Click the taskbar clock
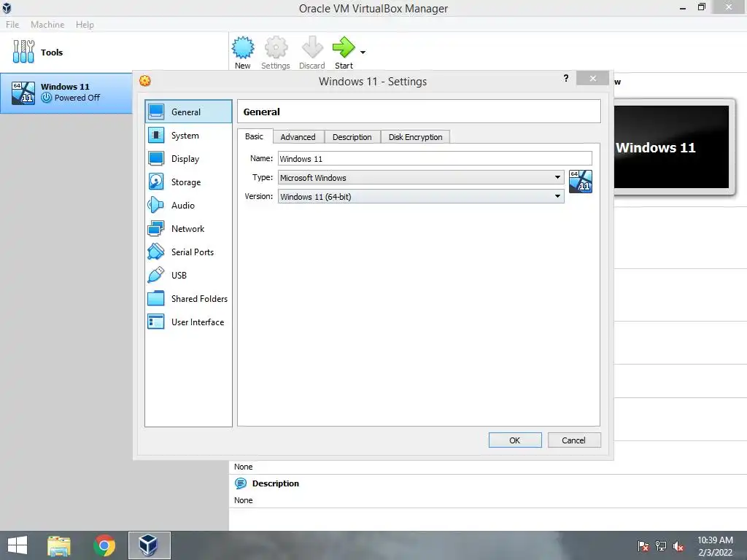 [715, 546]
